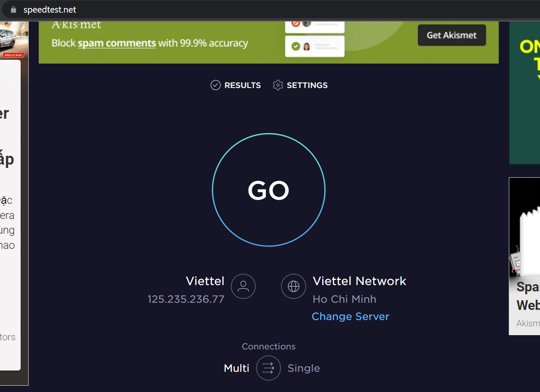Click the IP address 125.235.236.77
Screen dimensions: 540x392
point(186,299)
